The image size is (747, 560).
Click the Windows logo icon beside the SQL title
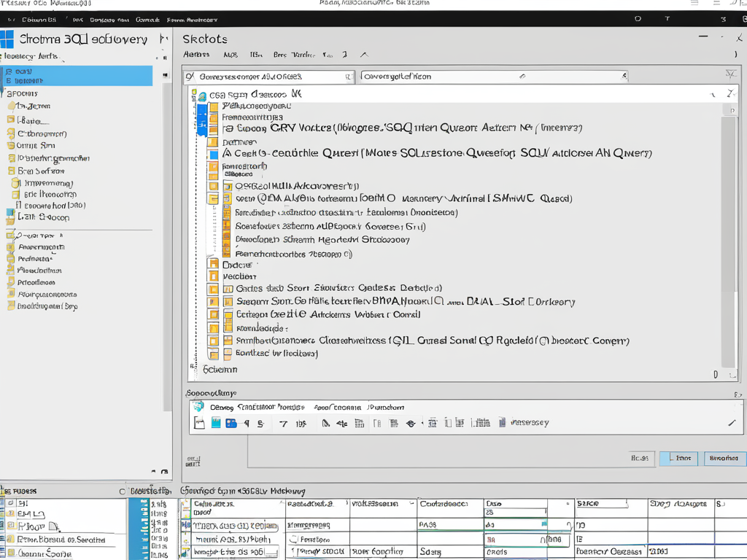point(7,39)
